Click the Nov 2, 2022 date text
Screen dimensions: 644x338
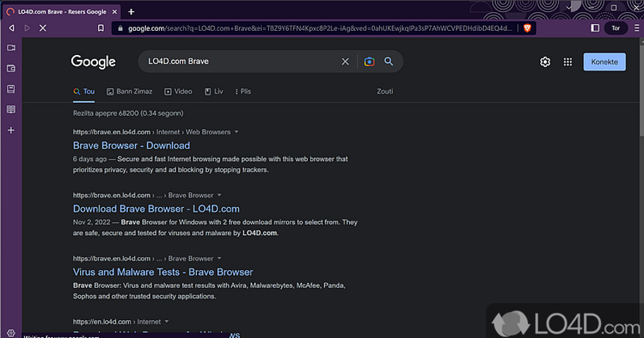click(92, 222)
